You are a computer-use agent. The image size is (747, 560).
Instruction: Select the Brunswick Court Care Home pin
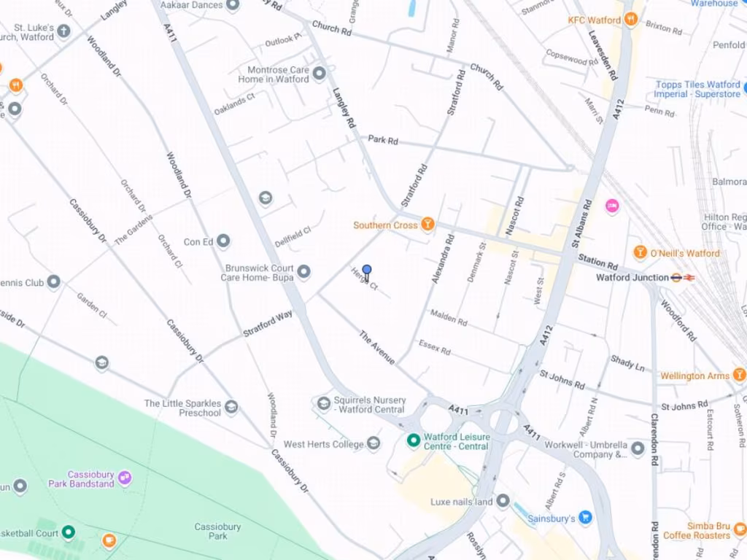[303, 272]
